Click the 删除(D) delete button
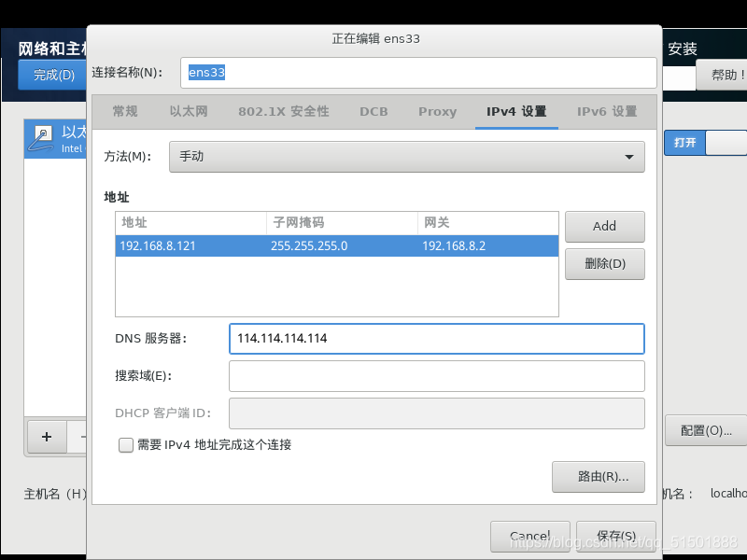 coord(604,263)
